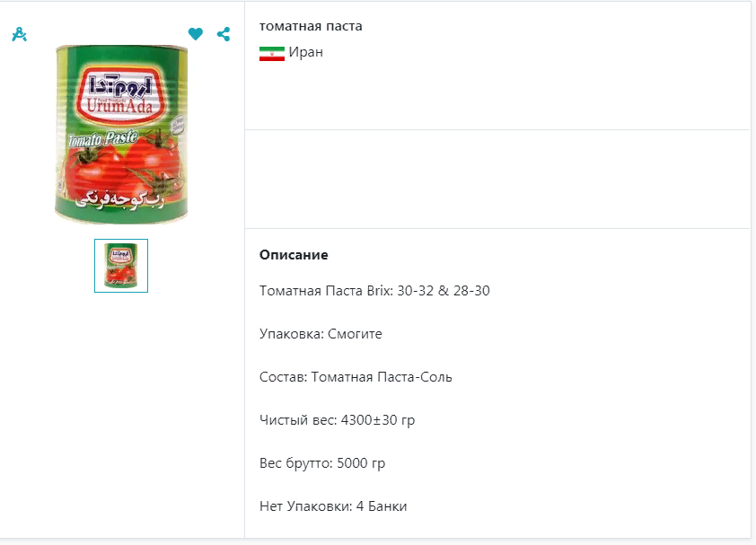Click the Iran flag icon
This screenshot has height=545, width=756.
click(x=271, y=53)
